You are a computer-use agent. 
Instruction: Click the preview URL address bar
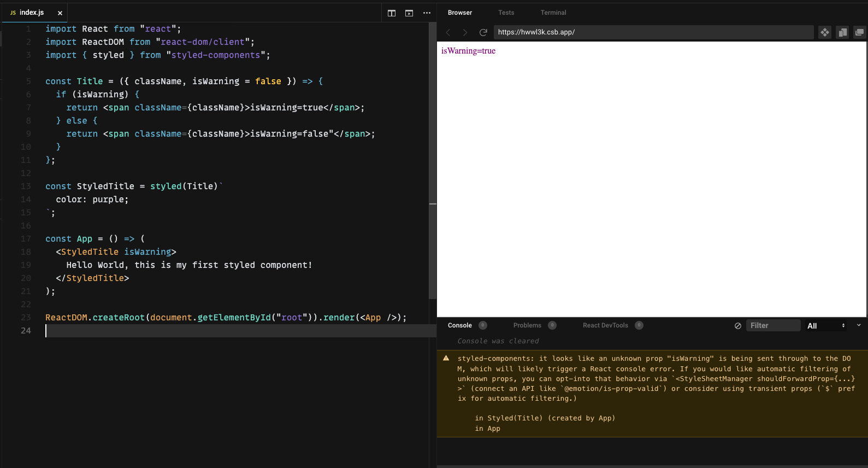tap(653, 32)
